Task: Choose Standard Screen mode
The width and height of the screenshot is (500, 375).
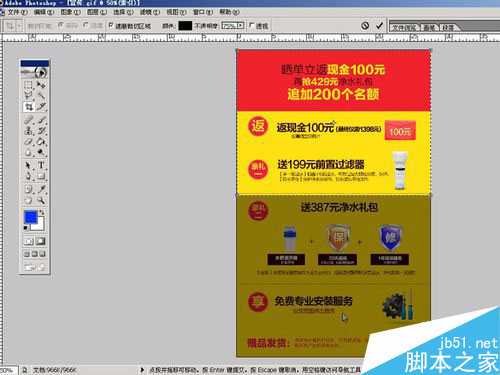Action: 27,254
